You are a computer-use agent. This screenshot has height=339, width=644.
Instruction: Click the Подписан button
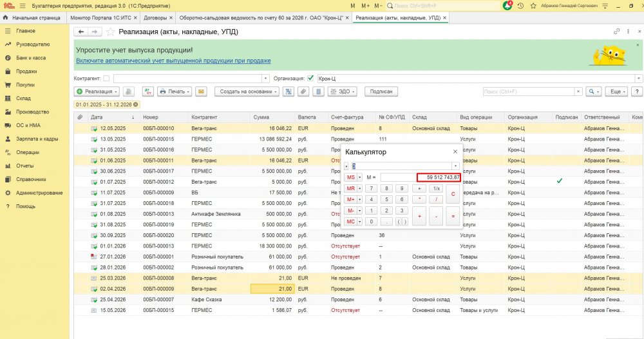(x=381, y=92)
